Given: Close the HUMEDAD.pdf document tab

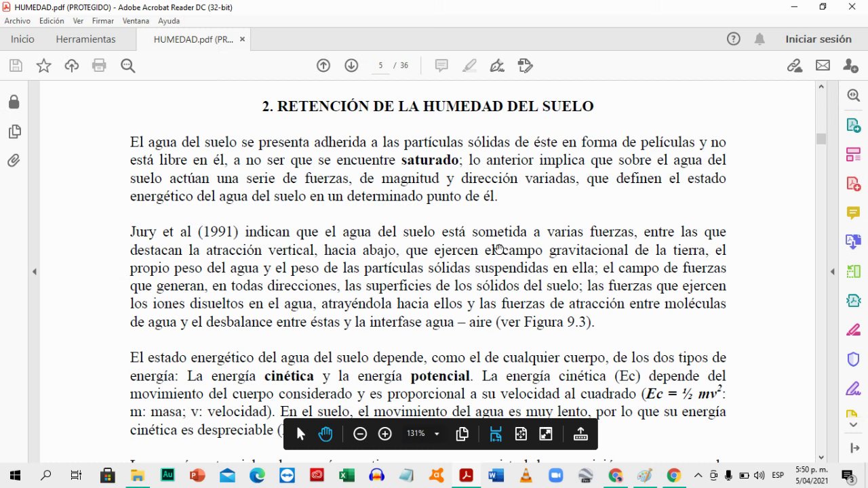Looking at the screenshot, I should [x=242, y=39].
